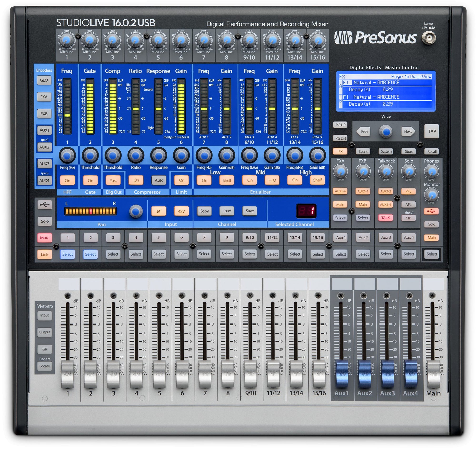476x449 pixels.
Task: Activate the FXB encoders button
Action: pos(44,114)
